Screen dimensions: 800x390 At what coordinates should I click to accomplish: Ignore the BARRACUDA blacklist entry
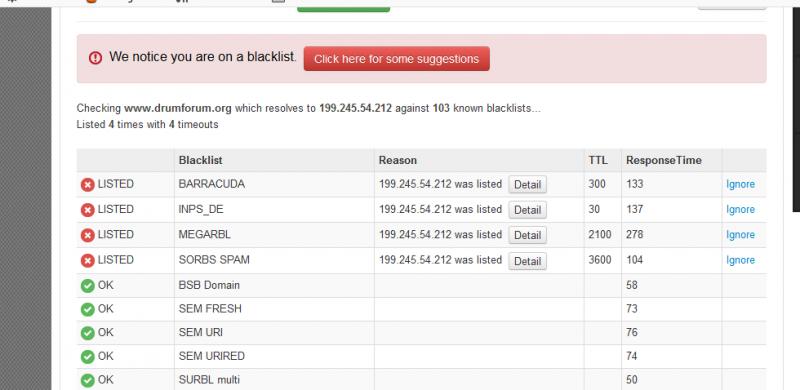coord(740,184)
